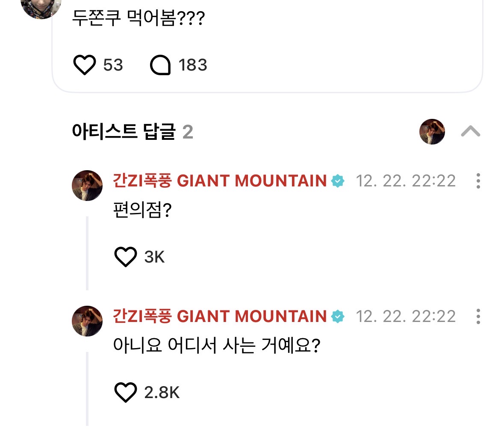Collapse the artist replies with the chevron
This screenshot has height=434, width=504.
pyautogui.click(x=470, y=132)
